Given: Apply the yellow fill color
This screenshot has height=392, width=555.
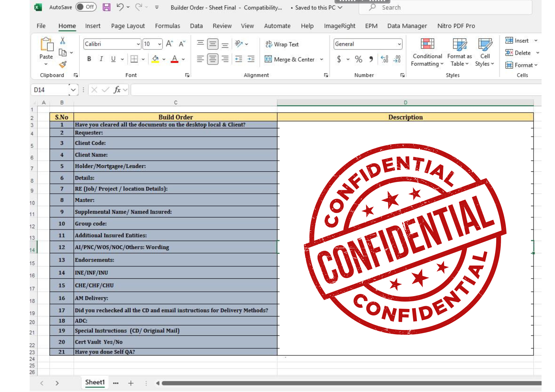Looking at the screenshot, I should tap(155, 59).
